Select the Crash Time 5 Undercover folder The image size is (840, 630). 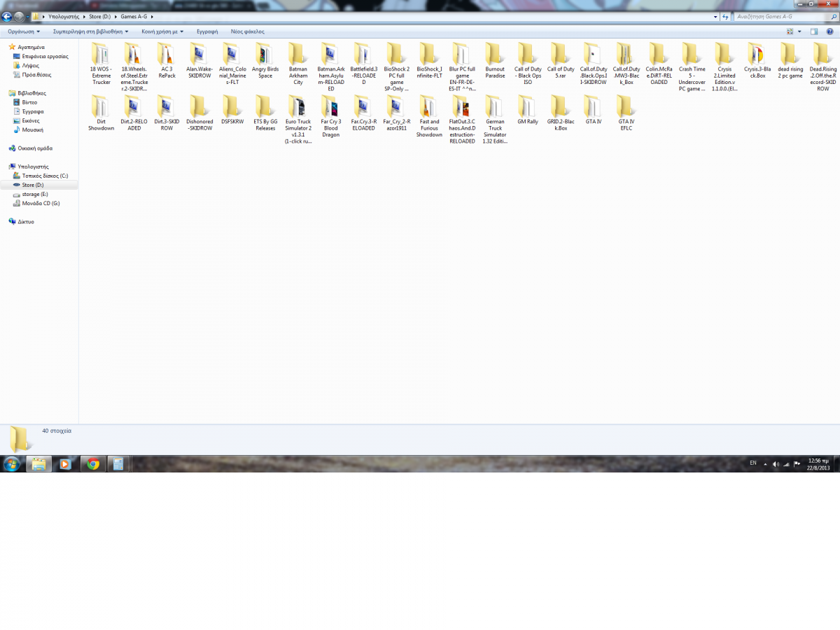click(x=692, y=66)
